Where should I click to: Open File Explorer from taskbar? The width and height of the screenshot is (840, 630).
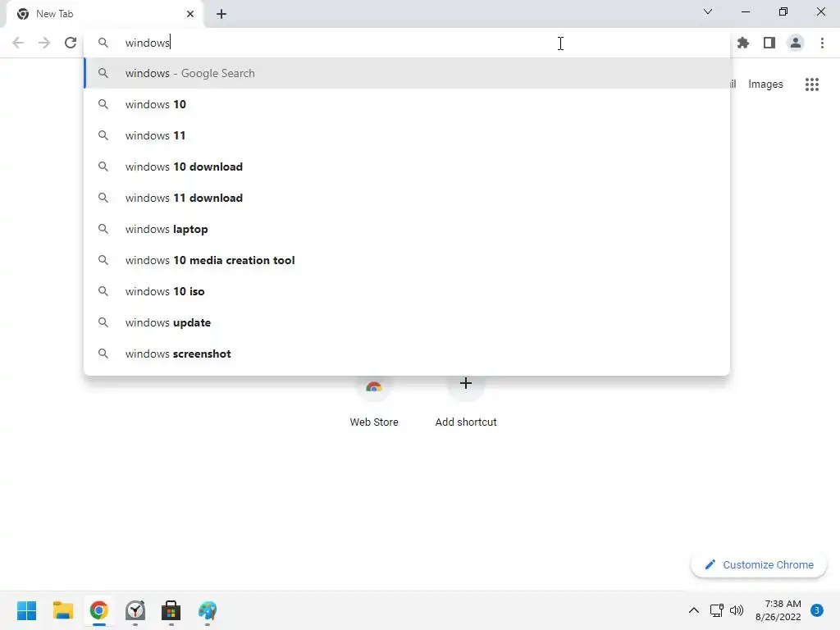pyautogui.click(x=62, y=610)
